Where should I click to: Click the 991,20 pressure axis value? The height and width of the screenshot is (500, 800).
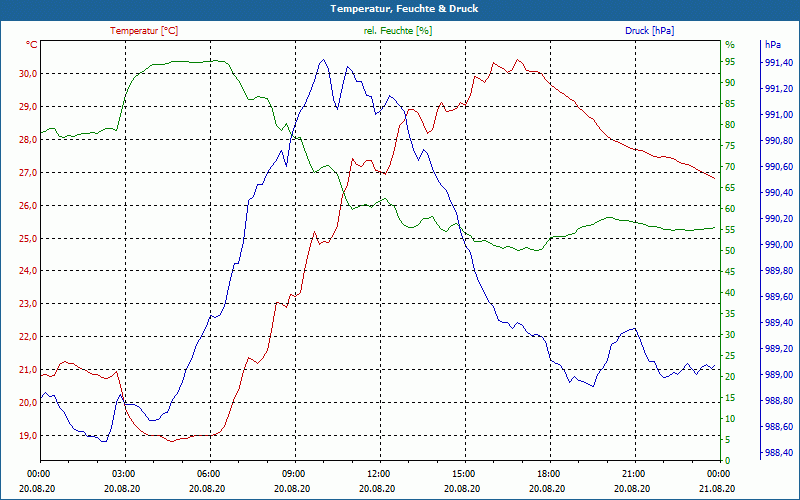tap(779, 89)
